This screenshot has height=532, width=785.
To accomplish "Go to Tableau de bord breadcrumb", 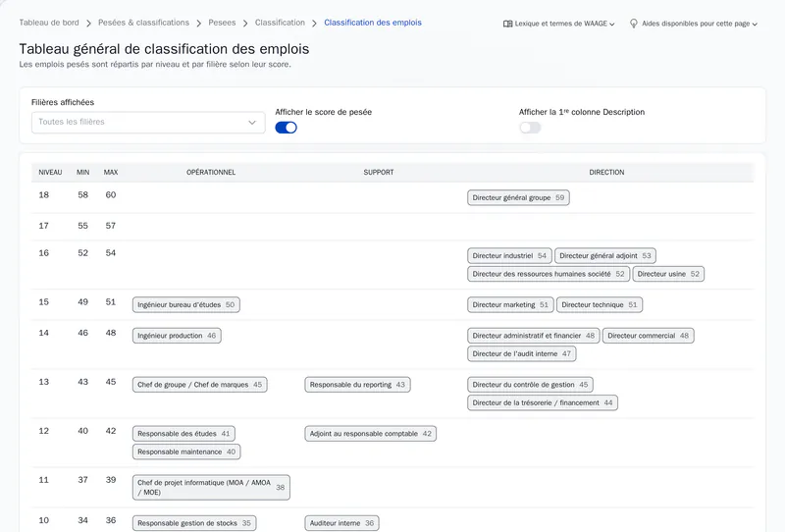I will pos(49,23).
